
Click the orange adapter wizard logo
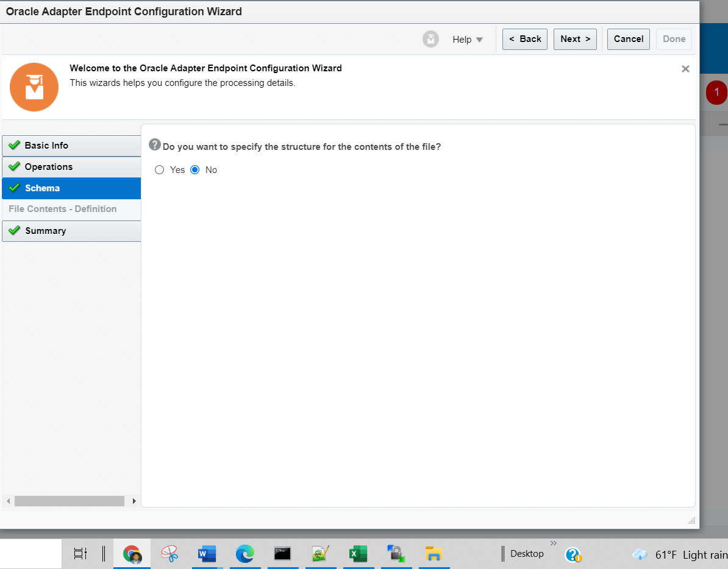click(x=34, y=87)
